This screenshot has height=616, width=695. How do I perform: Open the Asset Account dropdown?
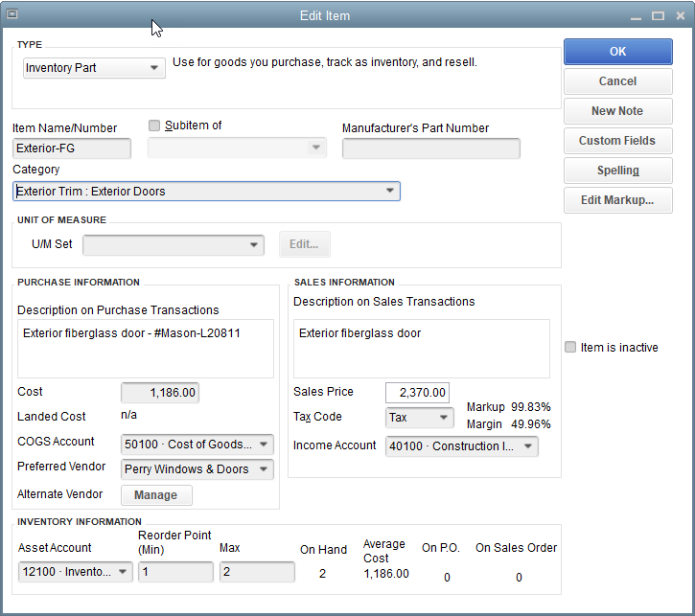(x=123, y=572)
